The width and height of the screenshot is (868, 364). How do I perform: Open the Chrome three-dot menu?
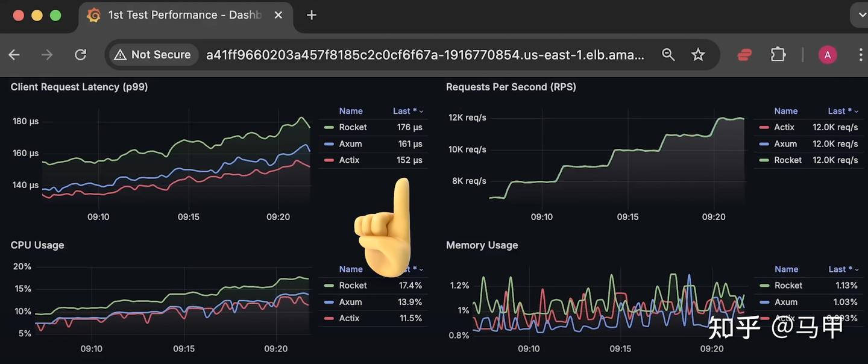[861, 55]
